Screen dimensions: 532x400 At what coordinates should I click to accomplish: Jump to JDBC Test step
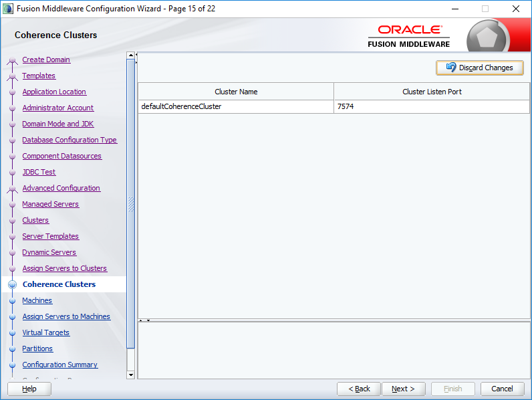coord(39,172)
